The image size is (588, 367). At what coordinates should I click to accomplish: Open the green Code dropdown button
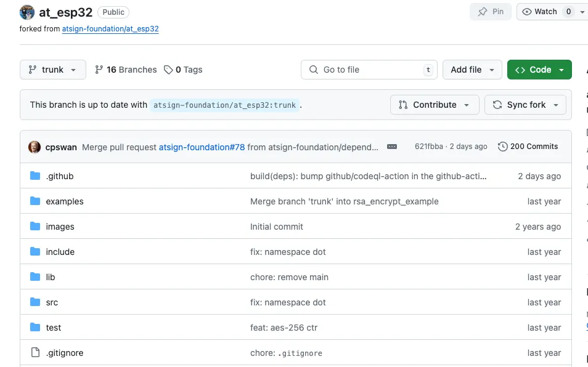click(539, 70)
